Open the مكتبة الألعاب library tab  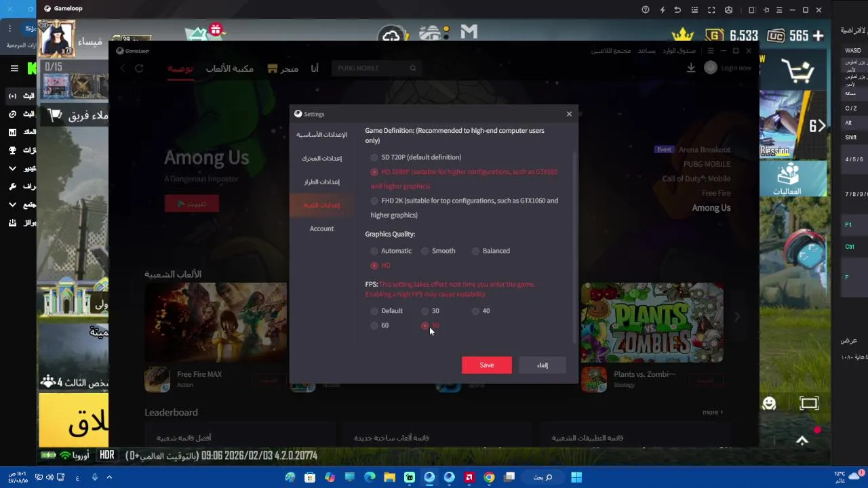[229, 68]
